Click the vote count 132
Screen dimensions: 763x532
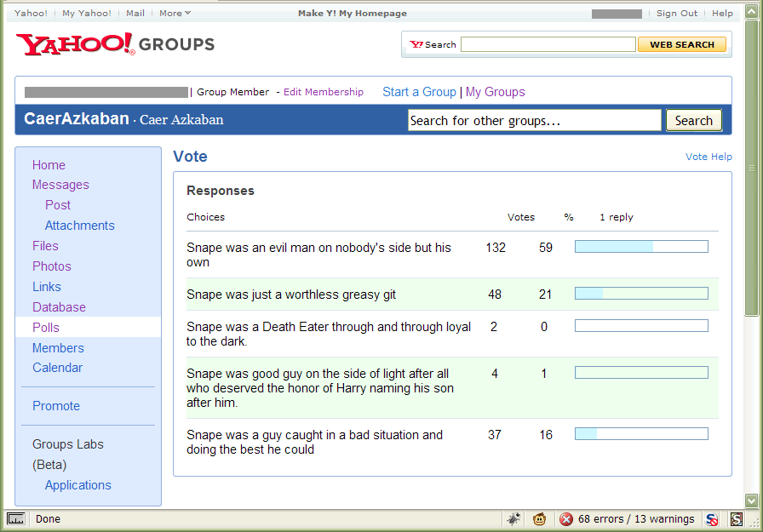[x=496, y=248]
